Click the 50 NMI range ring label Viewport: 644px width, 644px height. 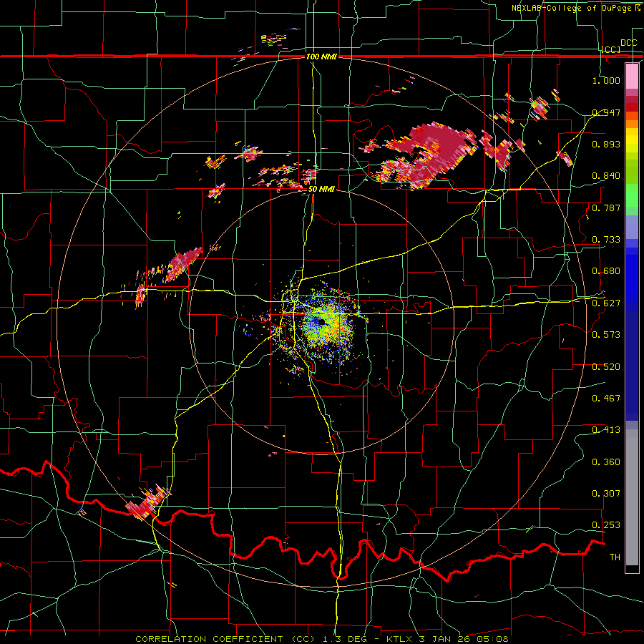321,190
